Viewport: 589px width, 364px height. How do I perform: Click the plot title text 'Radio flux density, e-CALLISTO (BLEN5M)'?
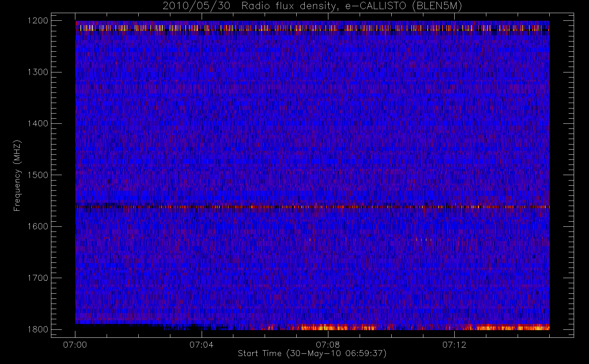click(x=352, y=6)
